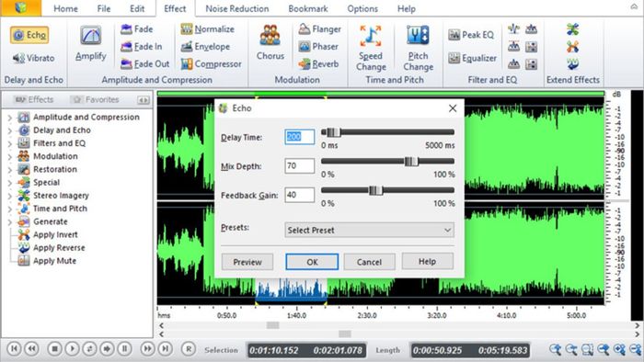Start playback with the play button
Image resolution: width=644 pixels, height=362 pixels.
pos(72,349)
